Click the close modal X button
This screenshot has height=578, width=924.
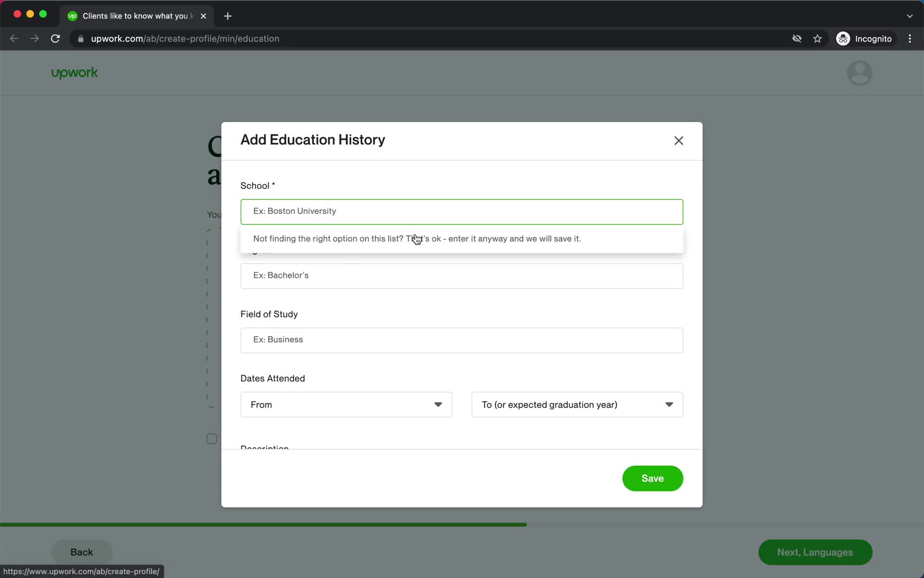point(679,141)
